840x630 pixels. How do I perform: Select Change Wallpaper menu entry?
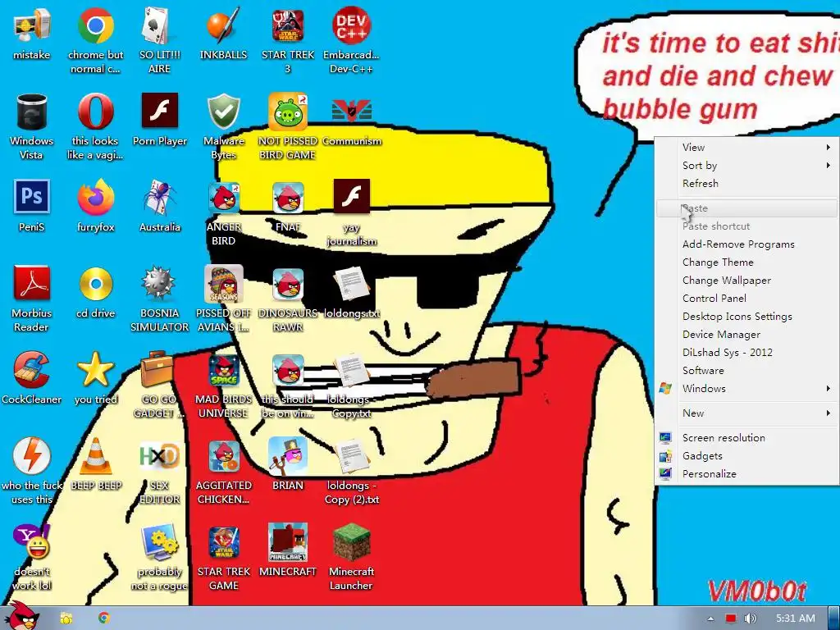click(x=746, y=281)
